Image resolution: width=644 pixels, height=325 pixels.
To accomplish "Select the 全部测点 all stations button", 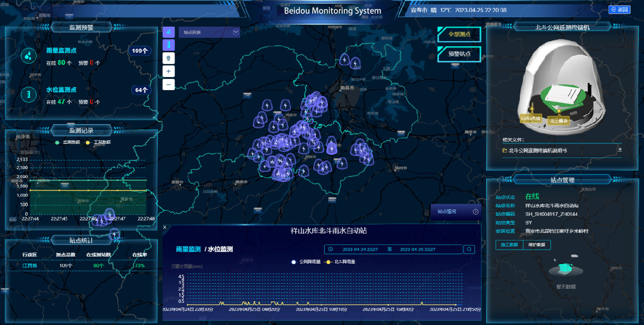I will coord(459,35).
